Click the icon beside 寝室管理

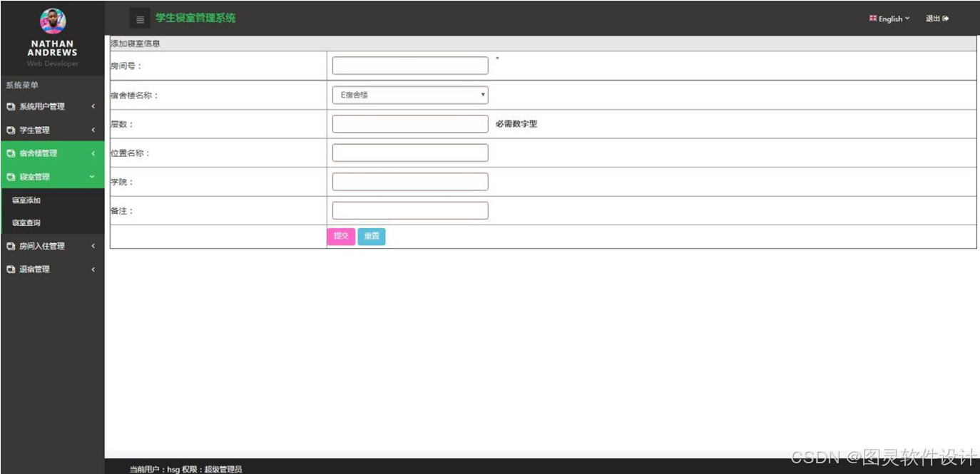[11, 177]
